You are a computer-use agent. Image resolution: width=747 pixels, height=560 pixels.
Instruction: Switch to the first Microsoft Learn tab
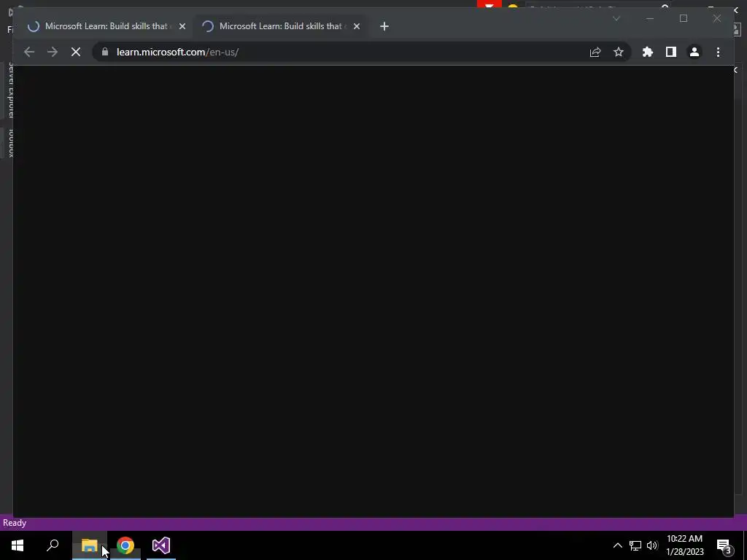click(x=107, y=26)
